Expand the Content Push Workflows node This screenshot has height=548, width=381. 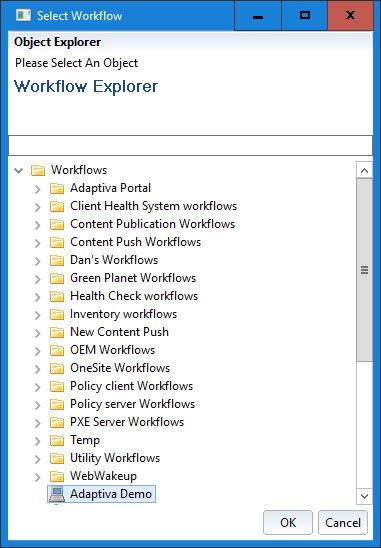[x=38, y=243]
